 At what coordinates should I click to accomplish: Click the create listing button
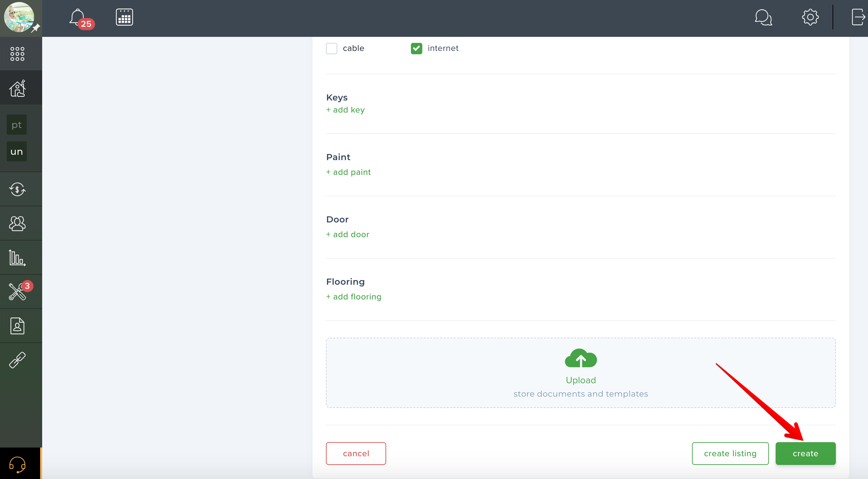tap(730, 454)
